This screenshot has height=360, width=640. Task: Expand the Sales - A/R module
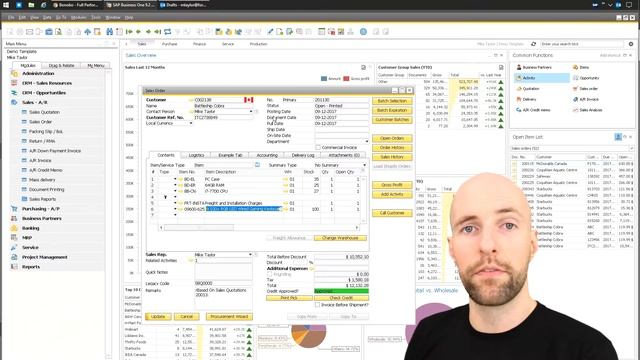(35, 102)
